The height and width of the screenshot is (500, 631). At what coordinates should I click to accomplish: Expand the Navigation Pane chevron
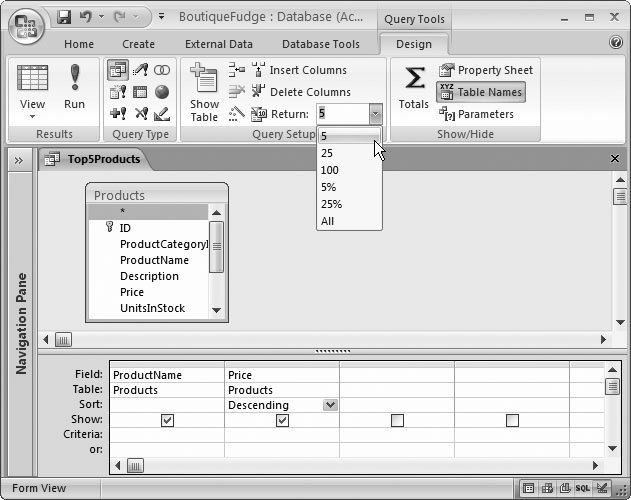pyautogui.click(x=18, y=159)
